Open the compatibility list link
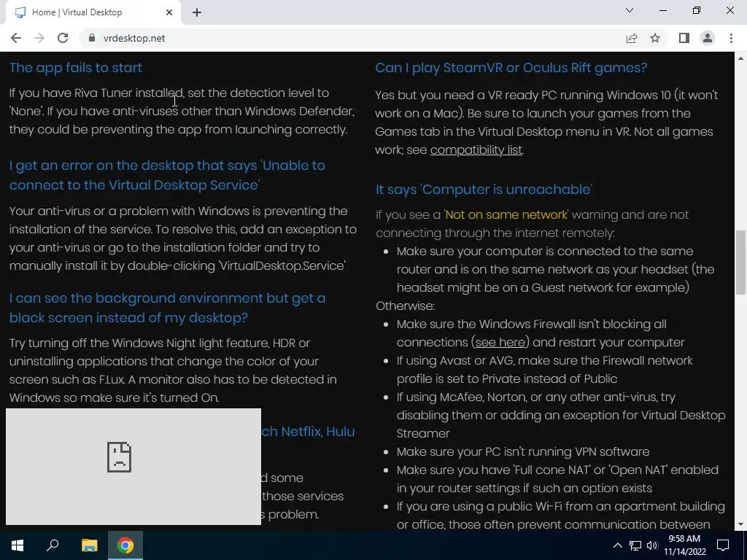The image size is (747, 560). point(476,150)
